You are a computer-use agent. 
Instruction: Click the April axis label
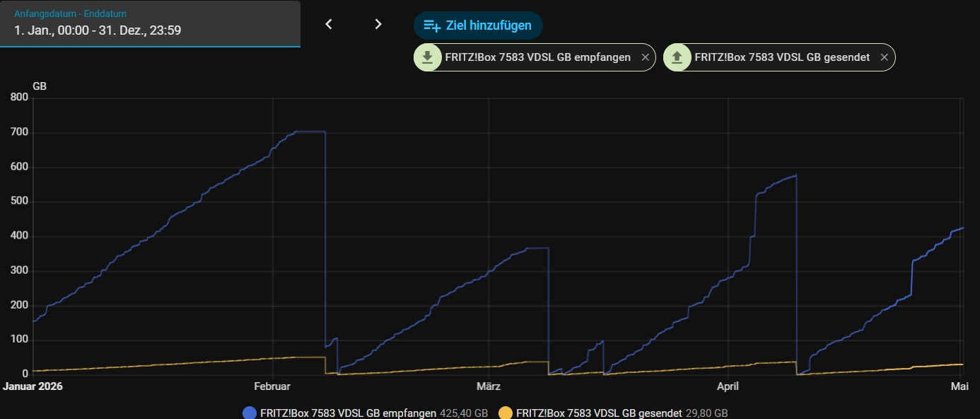[x=728, y=386]
